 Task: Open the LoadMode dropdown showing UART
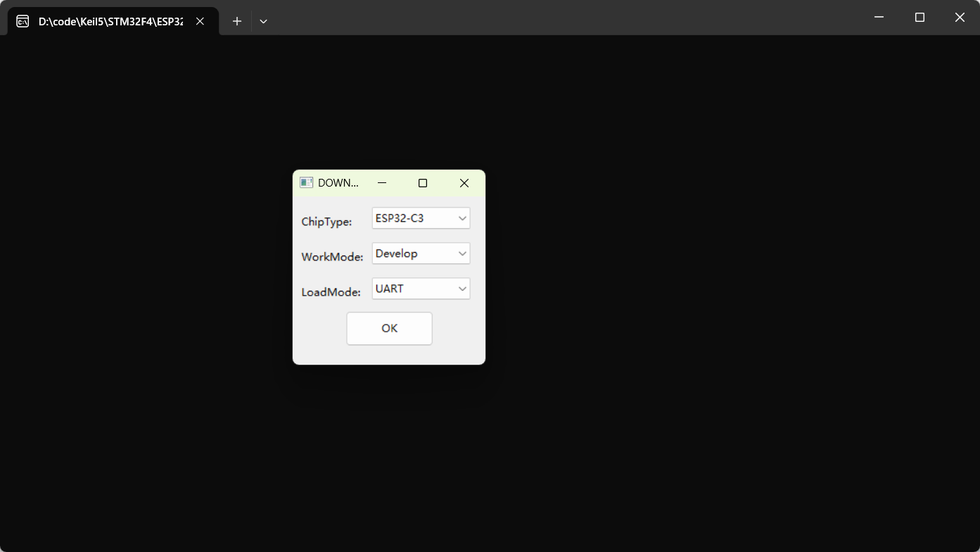[x=421, y=289]
